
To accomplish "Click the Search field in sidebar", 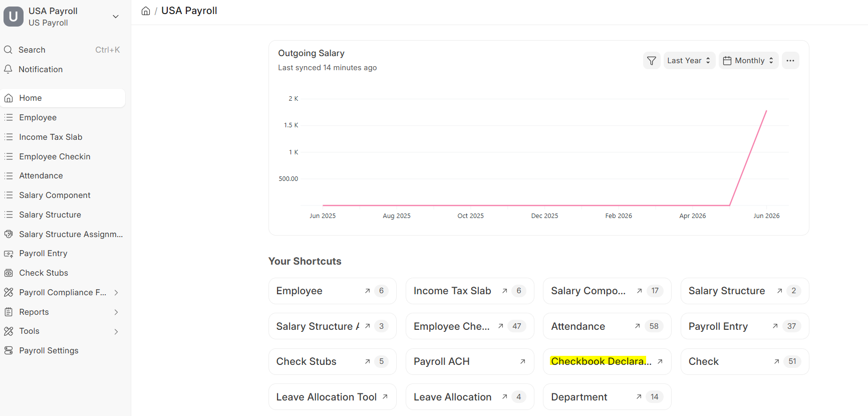I will [63, 50].
